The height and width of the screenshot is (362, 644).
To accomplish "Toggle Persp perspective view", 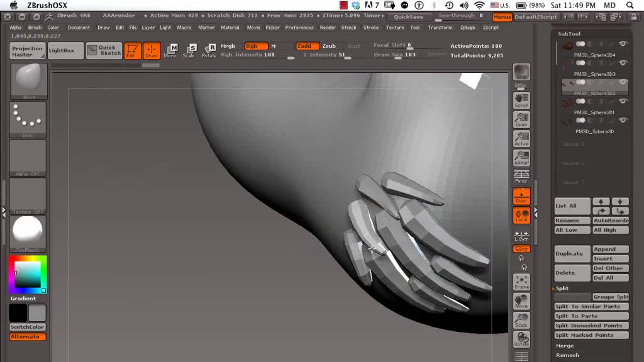I will pos(521,177).
